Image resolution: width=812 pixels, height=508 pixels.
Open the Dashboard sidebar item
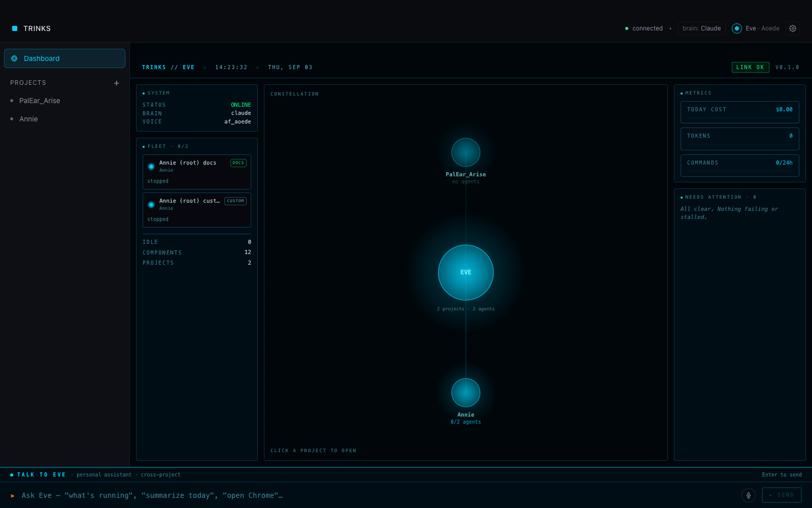65,59
